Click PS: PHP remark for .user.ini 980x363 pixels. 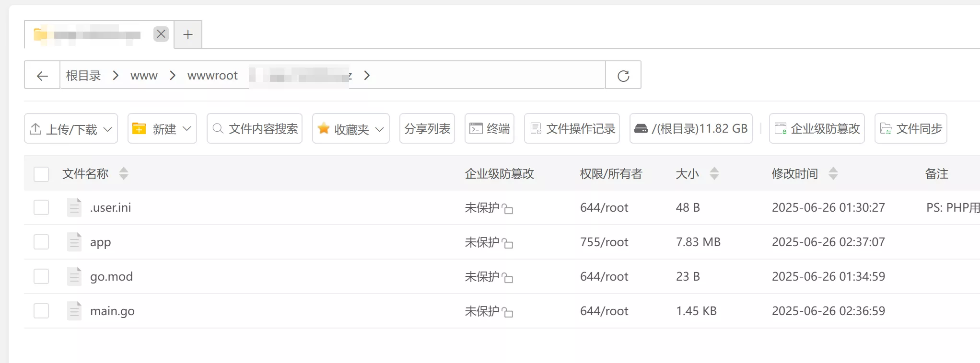[953, 207]
